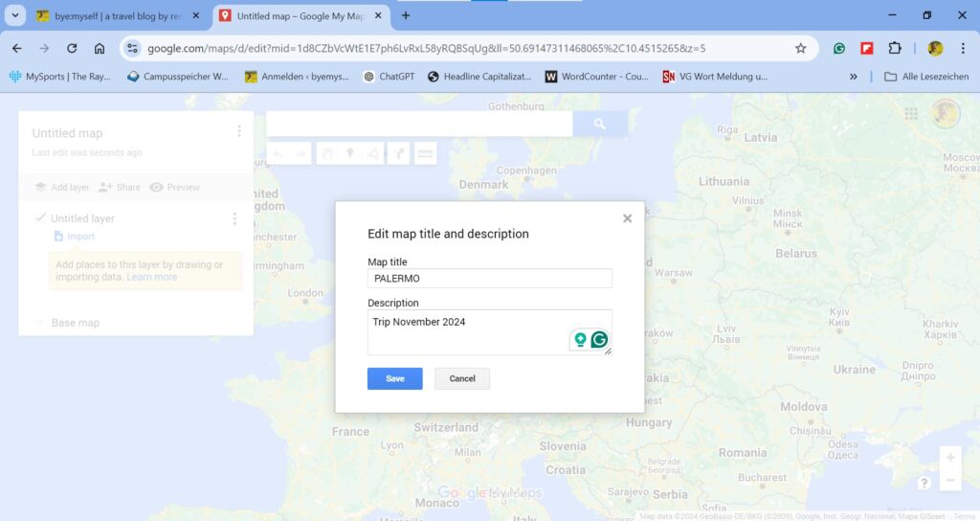Close the edit dialog with the X
The width and height of the screenshot is (980, 521).
(x=627, y=218)
